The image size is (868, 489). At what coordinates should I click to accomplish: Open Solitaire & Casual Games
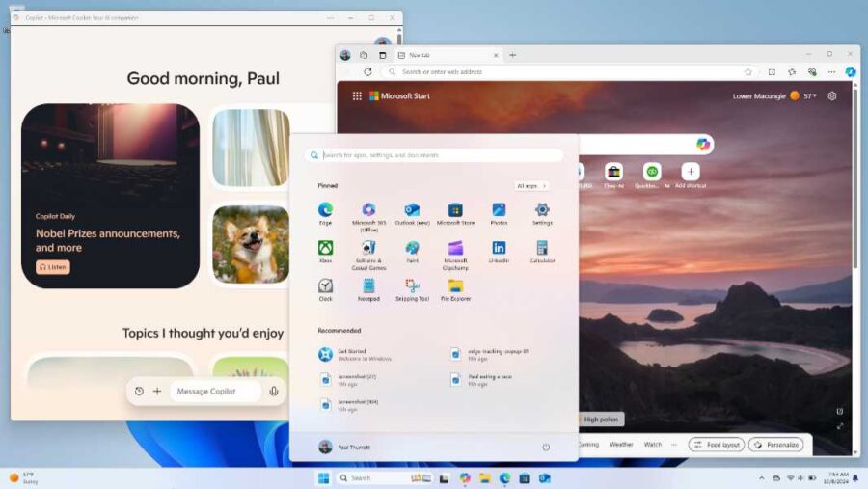pyautogui.click(x=368, y=255)
